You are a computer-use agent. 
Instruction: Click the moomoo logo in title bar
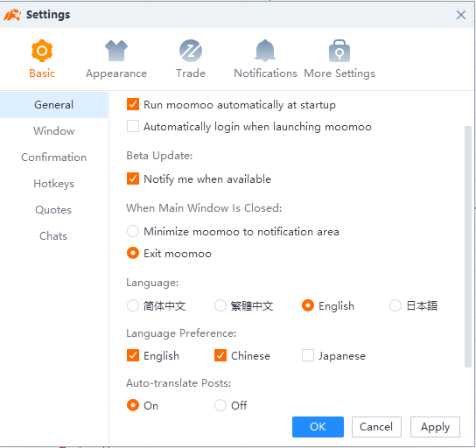point(12,15)
